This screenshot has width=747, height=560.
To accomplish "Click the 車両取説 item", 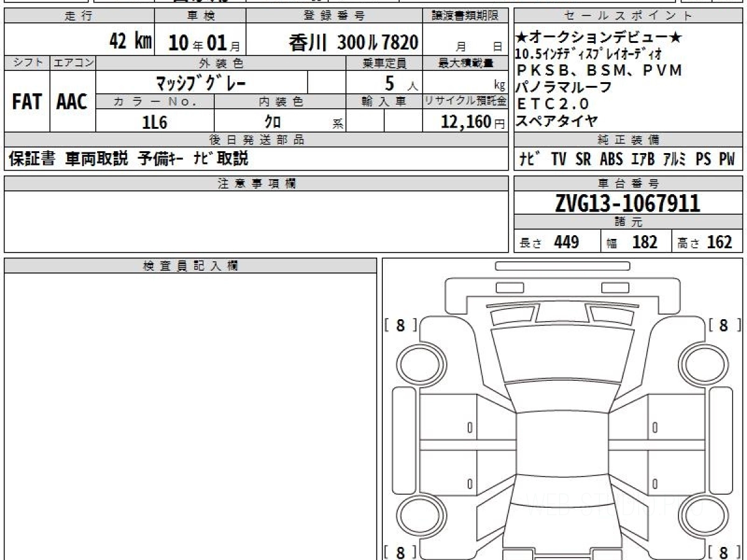I will click(96, 159).
